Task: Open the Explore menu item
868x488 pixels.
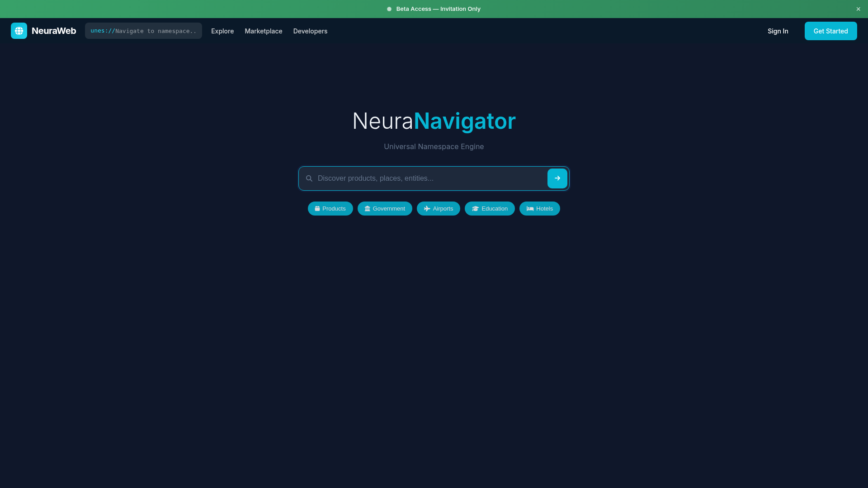Action: pyautogui.click(x=222, y=31)
